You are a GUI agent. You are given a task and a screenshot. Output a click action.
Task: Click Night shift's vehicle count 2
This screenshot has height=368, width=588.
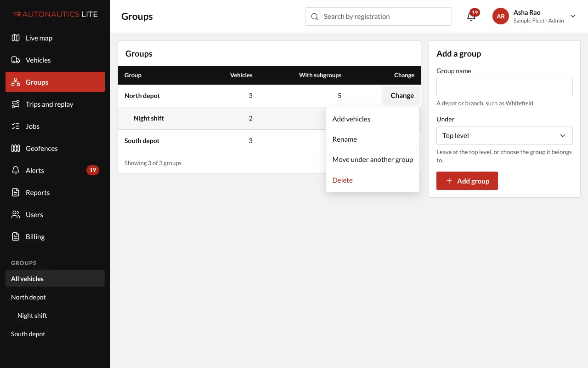250,118
